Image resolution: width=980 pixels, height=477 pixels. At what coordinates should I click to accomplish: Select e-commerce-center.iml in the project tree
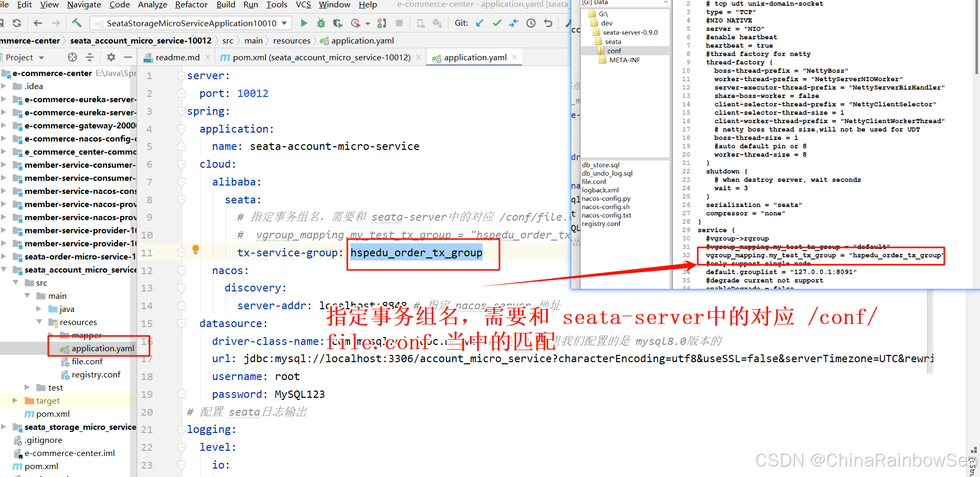[x=70, y=453]
